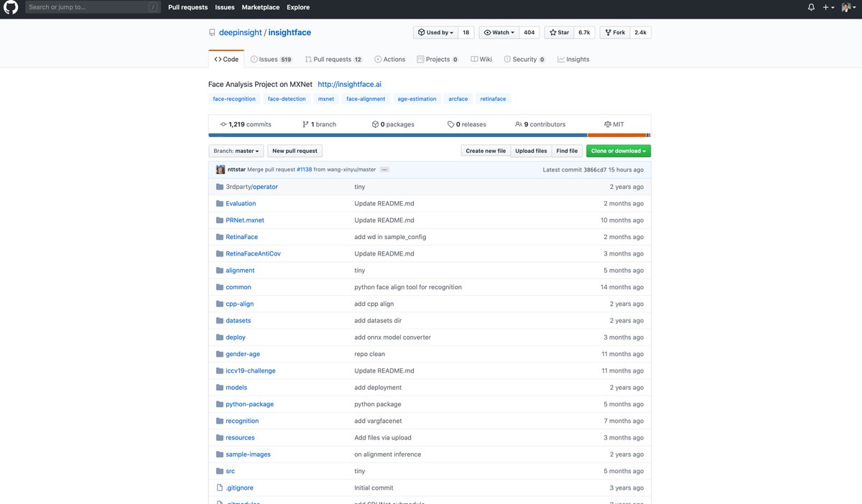This screenshot has height=504, width=862.
Task: View the 6.7k stargazers count
Action: click(x=585, y=32)
